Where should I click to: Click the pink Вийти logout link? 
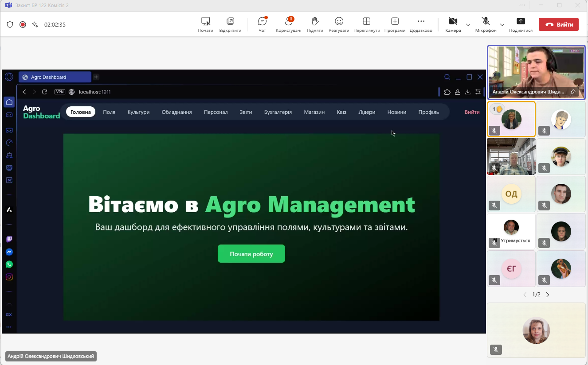pos(472,112)
